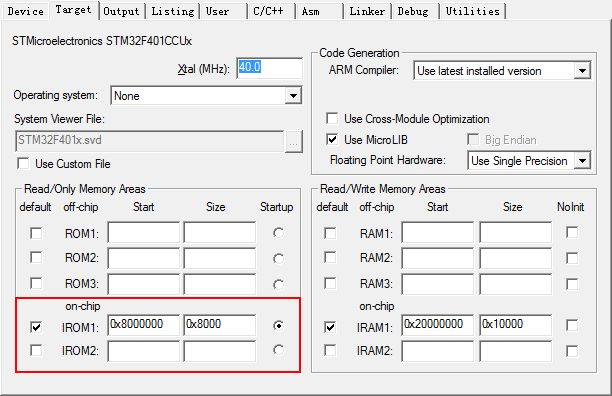Screen dimensions: 612x396
Task: Click the RAM1 Size field
Action: [x=516, y=233]
